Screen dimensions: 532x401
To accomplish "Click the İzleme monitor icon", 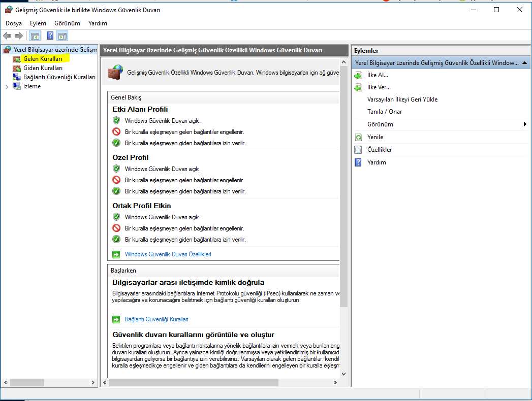I will click(x=17, y=86).
